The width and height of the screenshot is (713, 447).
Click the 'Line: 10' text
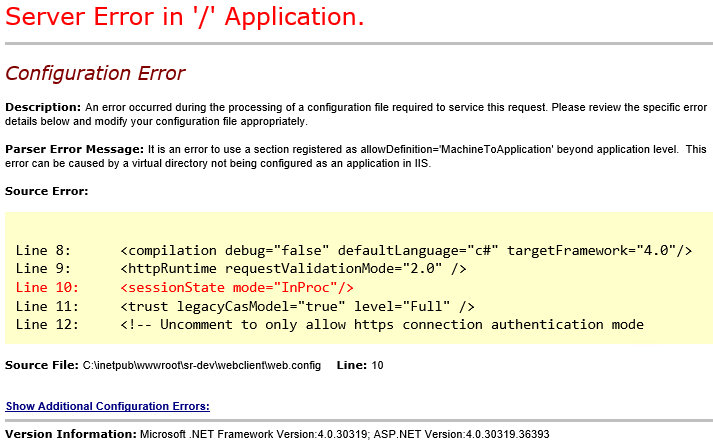coord(360,365)
